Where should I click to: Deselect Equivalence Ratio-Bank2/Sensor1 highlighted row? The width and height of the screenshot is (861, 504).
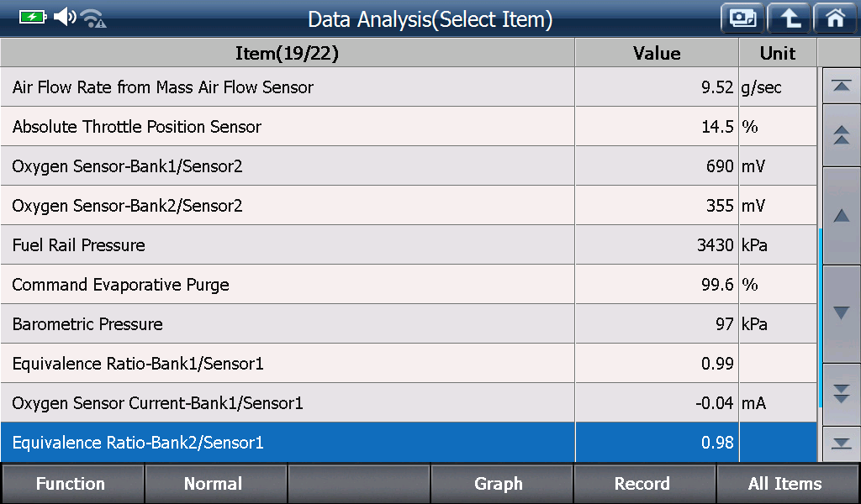(409, 442)
